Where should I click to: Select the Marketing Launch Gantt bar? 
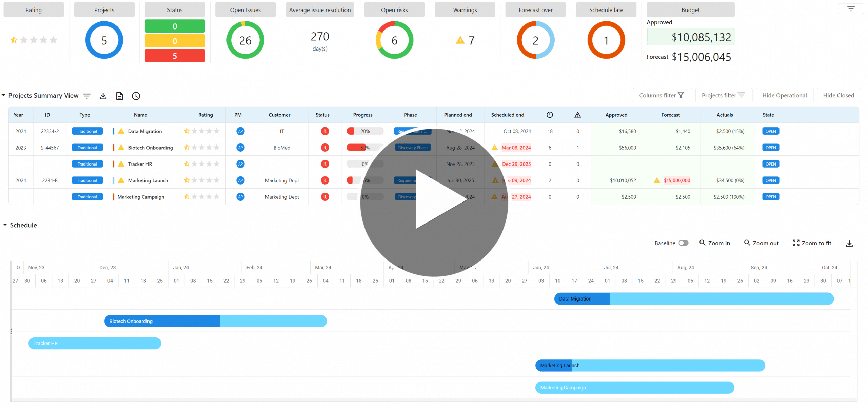tap(650, 365)
